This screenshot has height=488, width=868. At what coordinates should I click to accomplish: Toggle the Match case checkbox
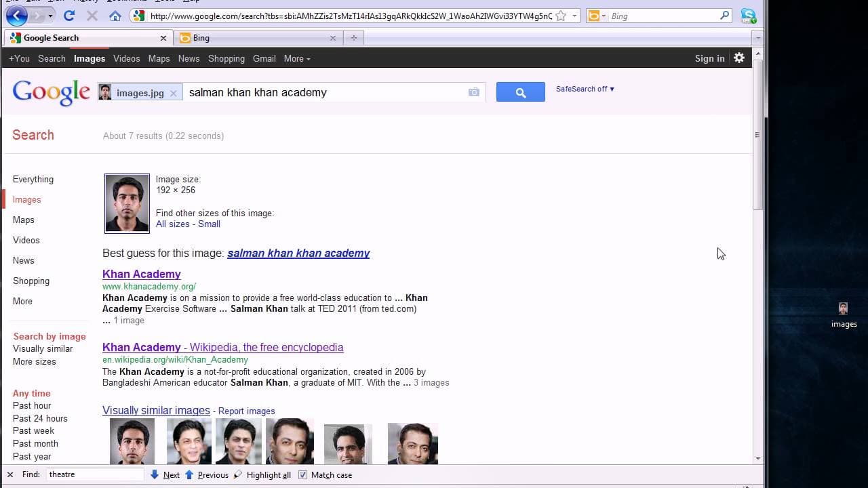pos(303,474)
